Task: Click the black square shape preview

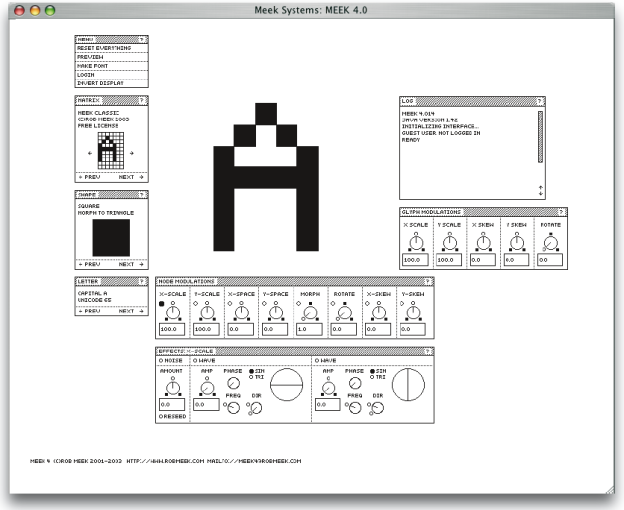Action: pyautogui.click(x=111, y=237)
